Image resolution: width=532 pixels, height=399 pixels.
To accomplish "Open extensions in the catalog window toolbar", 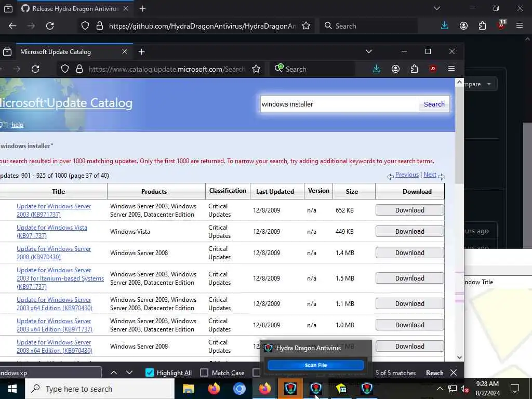I will 414,69.
